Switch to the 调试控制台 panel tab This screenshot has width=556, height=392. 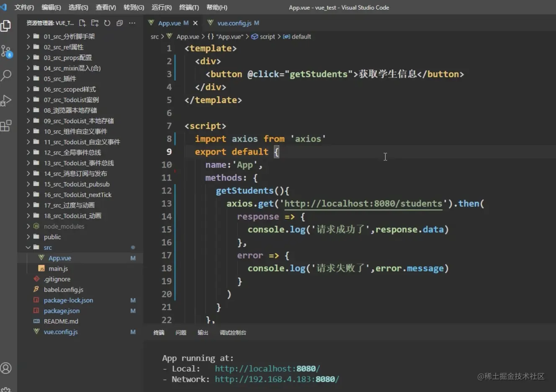pos(233,333)
